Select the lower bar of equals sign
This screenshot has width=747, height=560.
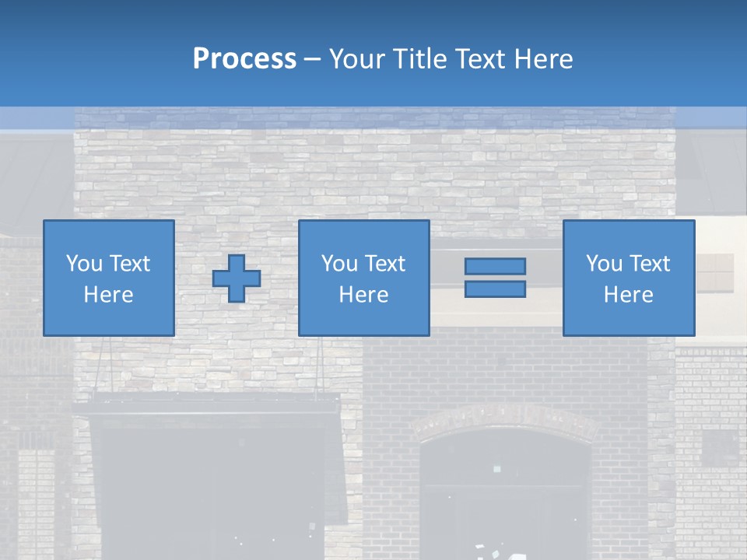[495, 289]
